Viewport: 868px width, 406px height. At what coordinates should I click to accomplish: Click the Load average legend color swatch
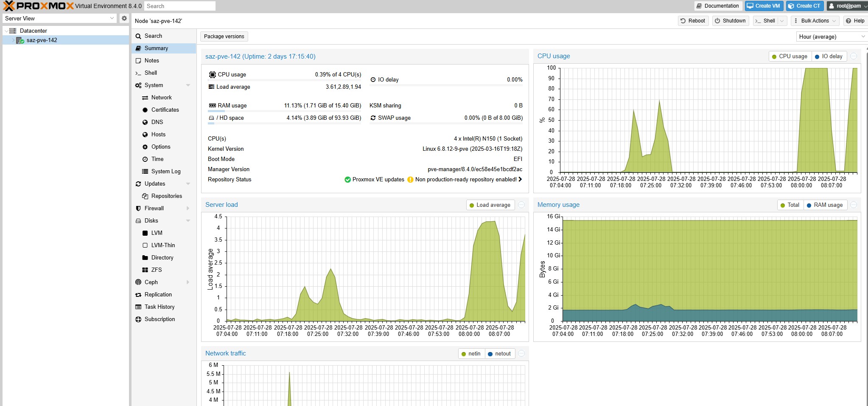[471, 205]
